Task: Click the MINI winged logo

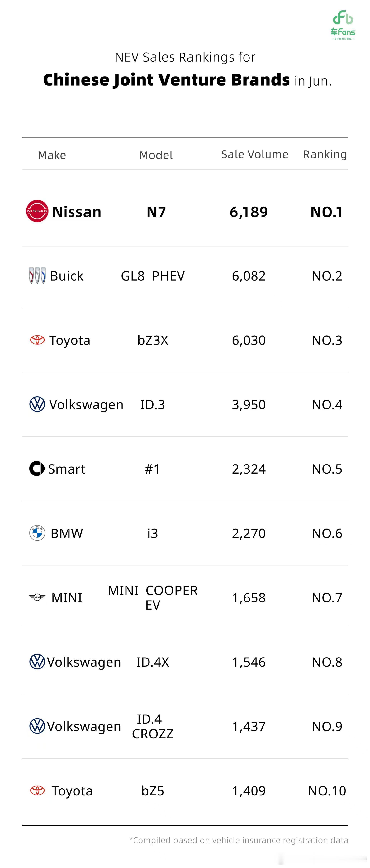Action: pyautogui.click(x=37, y=597)
